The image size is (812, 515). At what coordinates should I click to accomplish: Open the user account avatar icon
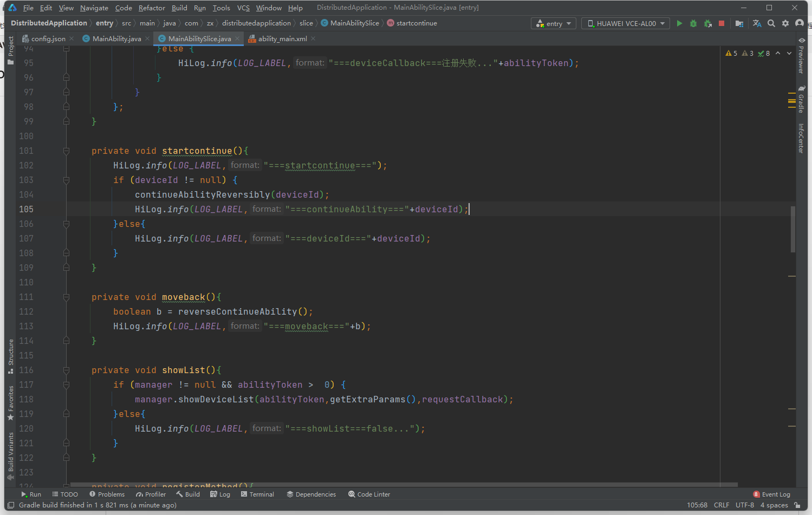[x=800, y=23]
